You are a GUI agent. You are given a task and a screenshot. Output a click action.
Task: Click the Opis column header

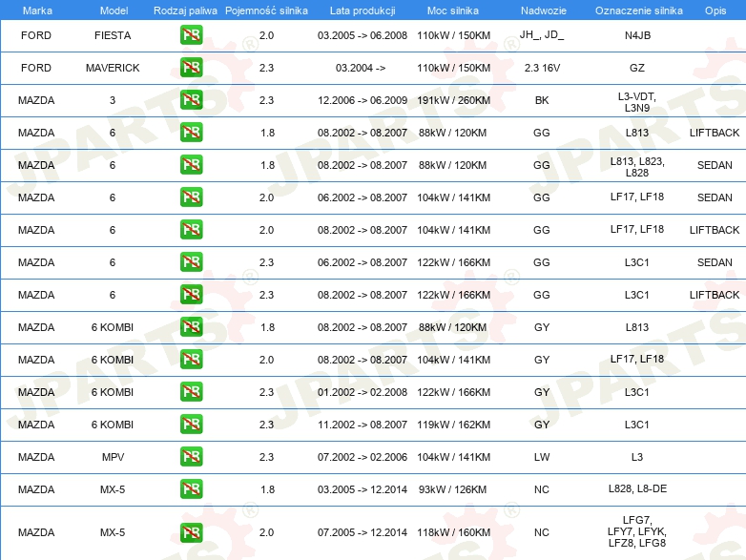click(715, 10)
